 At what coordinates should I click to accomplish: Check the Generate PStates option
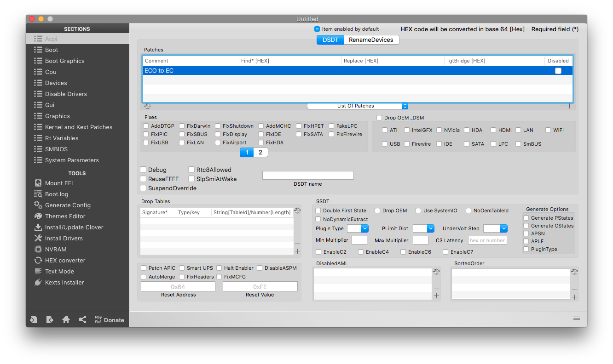click(526, 218)
